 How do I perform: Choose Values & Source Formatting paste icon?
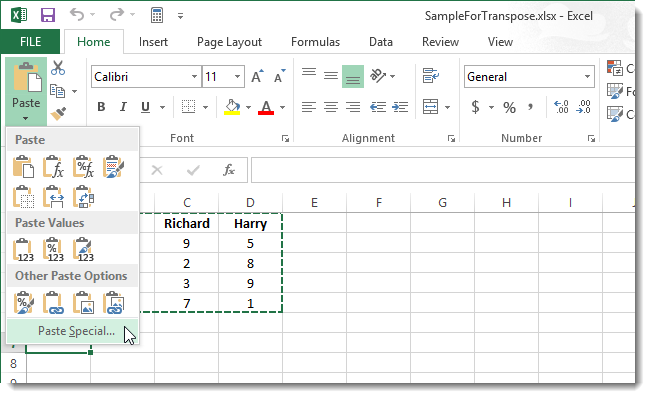(x=83, y=250)
